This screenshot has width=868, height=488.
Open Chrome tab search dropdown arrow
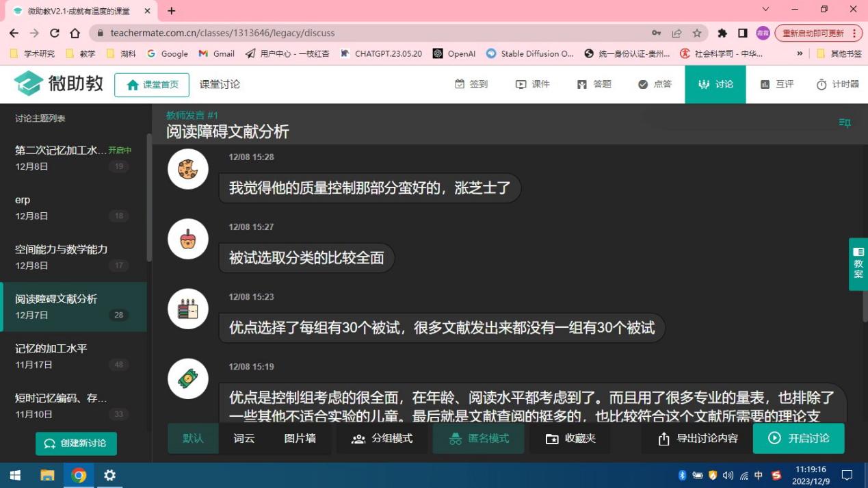click(x=765, y=10)
